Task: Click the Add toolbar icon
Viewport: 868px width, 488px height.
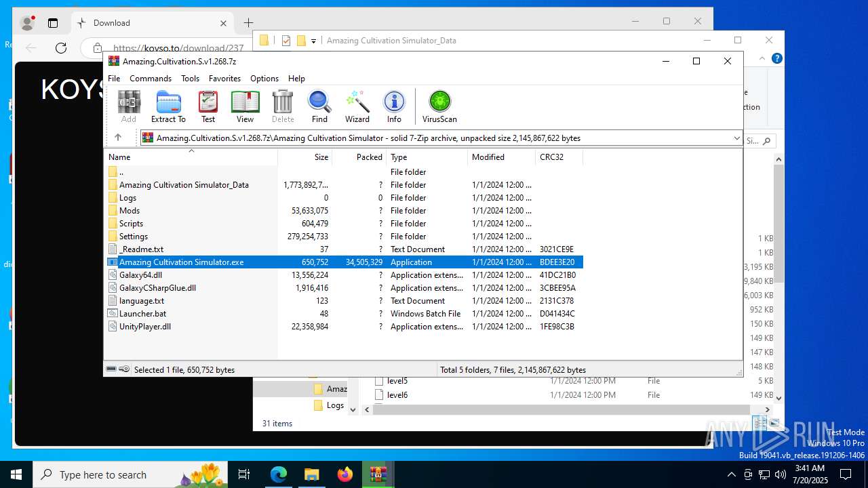Action: (129, 107)
